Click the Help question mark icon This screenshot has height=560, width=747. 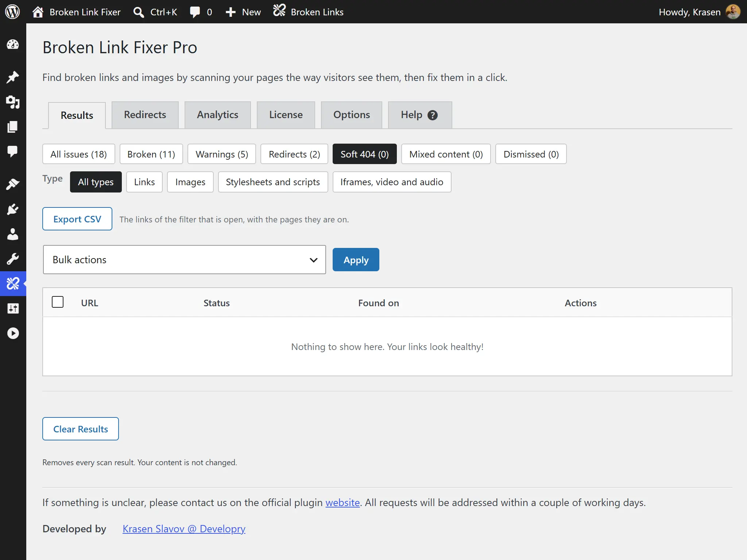(x=433, y=115)
